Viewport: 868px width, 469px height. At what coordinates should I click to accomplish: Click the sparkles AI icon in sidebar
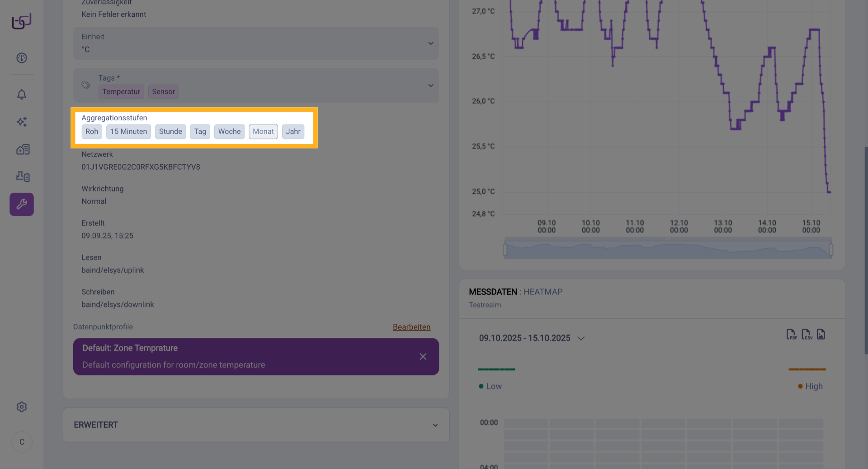[x=22, y=122]
